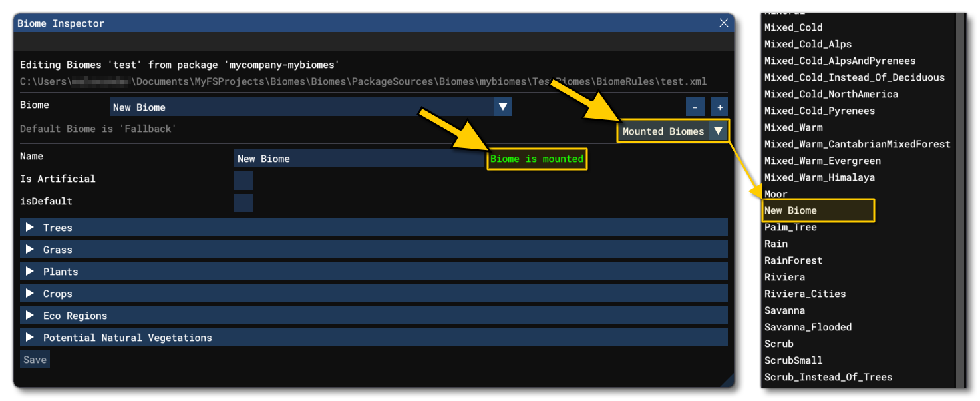Click the biome list vertical scrollbar
The width and height of the screenshot is (980, 401).
[959, 200]
